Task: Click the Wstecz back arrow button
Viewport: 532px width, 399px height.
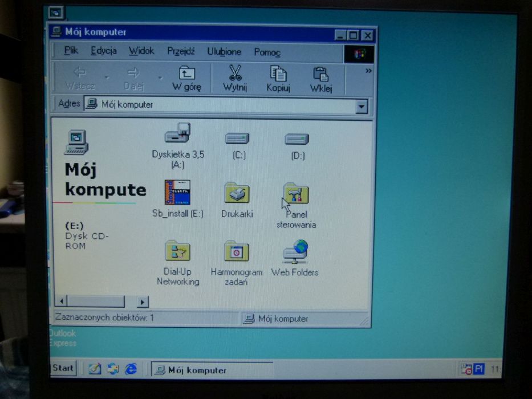Action: [80, 78]
